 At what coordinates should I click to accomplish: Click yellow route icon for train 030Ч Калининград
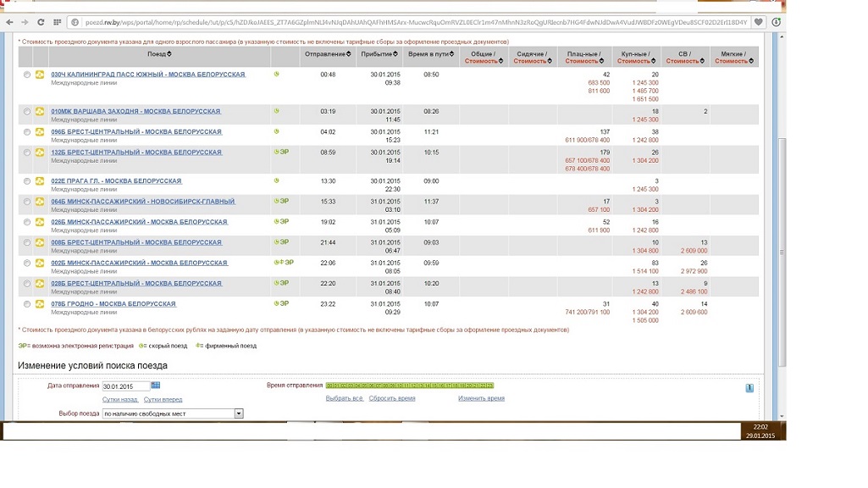[40, 75]
